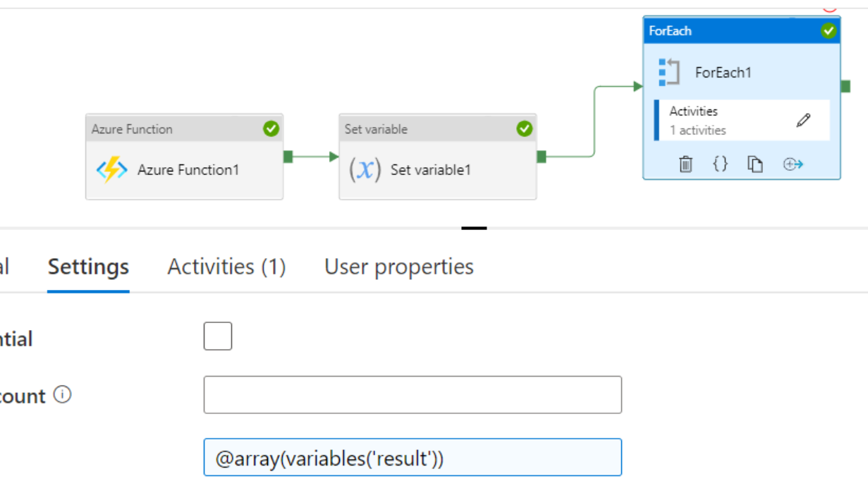View ForEach1 source code via braces icon

(x=720, y=164)
